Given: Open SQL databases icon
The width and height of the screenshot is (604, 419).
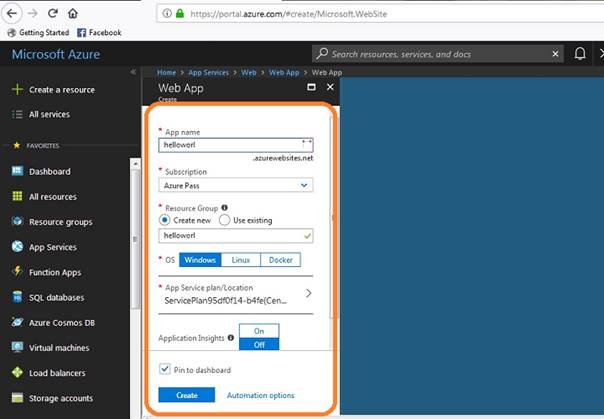Looking at the screenshot, I should tap(17, 297).
